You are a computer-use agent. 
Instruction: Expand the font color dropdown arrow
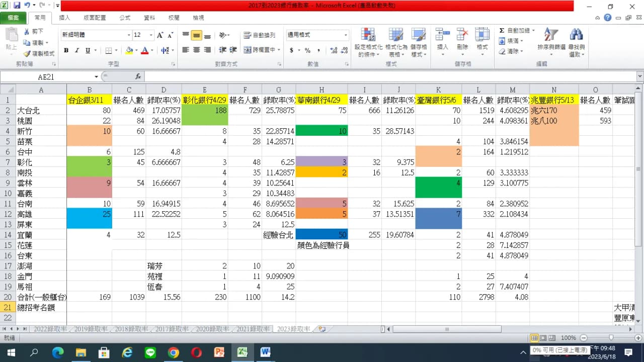pyautogui.click(x=152, y=50)
